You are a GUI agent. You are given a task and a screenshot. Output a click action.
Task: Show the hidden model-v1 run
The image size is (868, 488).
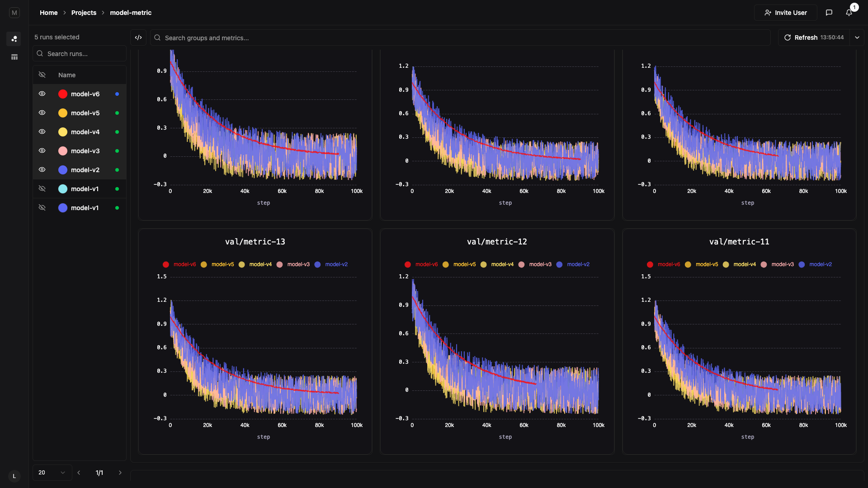click(x=42, y=188)
